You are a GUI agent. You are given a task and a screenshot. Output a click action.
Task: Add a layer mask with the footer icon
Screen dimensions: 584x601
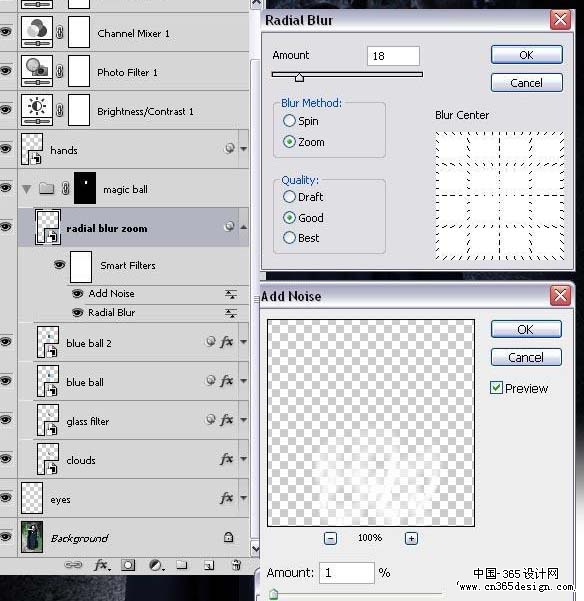pyautogui.click(x=128, y=565)
